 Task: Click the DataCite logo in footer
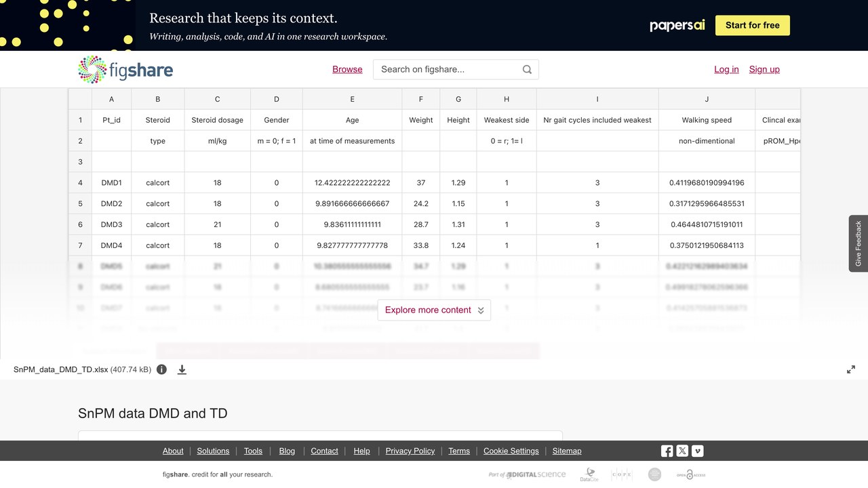pos(589,474)
